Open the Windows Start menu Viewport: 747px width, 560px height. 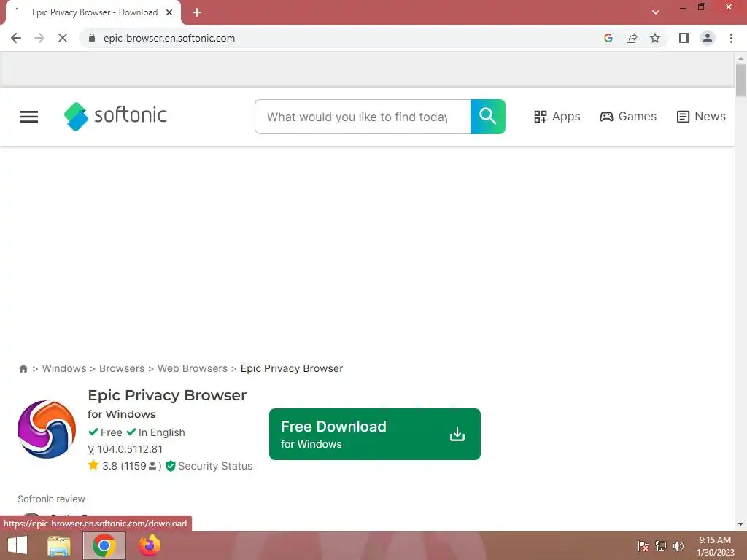point(18,545)
